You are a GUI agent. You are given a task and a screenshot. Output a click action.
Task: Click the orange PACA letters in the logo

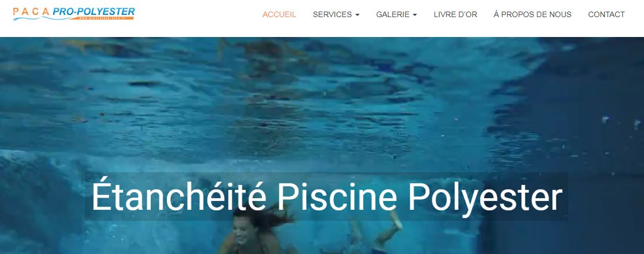tap(31, 11)
